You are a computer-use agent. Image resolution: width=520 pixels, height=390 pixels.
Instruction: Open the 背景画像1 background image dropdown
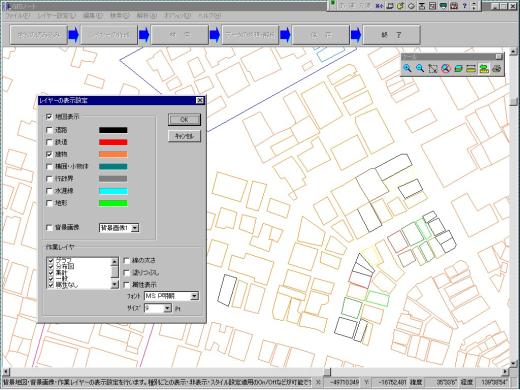point(135,228)
